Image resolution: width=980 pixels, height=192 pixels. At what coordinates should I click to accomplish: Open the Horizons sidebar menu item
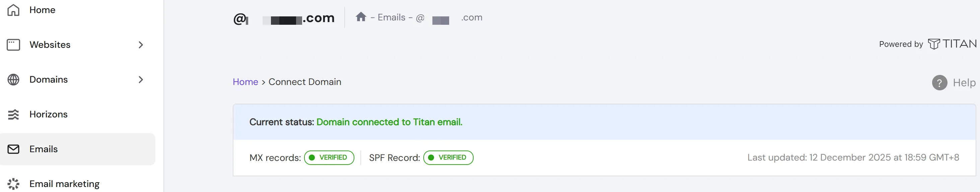(48, 114)
